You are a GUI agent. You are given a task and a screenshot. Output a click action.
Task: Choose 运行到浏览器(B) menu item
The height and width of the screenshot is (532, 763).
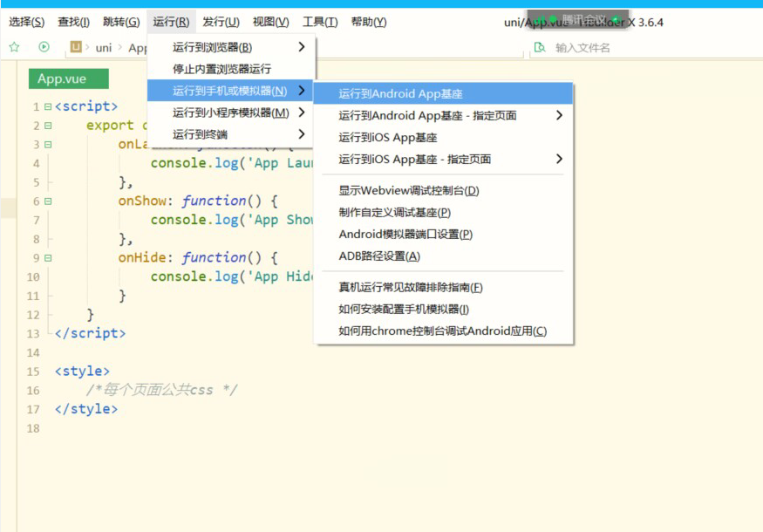coord(232,47)
